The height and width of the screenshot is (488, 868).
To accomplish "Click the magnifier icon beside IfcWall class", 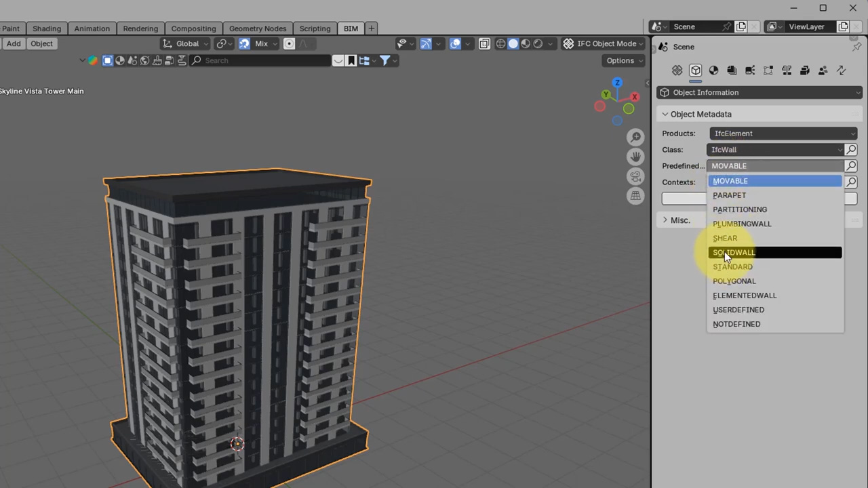I will [851, 150].
